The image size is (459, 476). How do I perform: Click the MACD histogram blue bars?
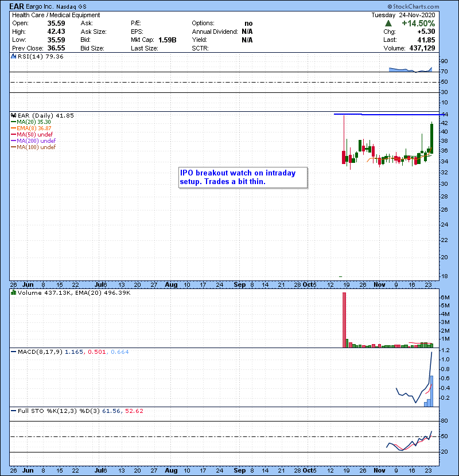click(429, 391)
